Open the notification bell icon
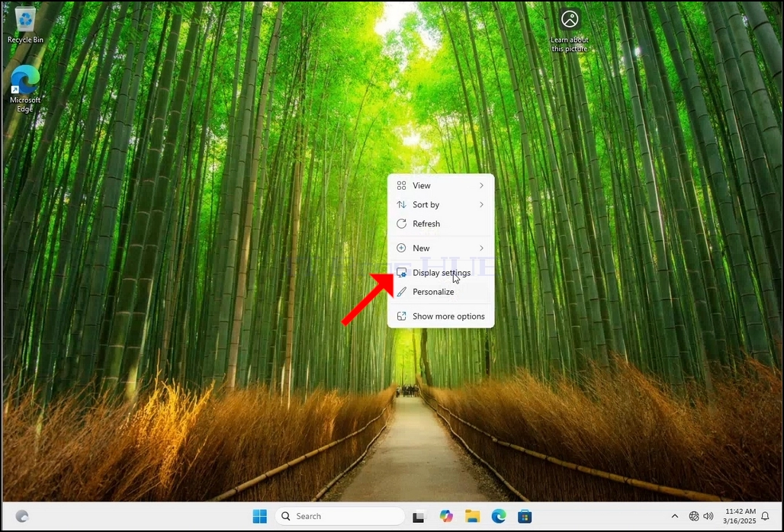Viewport: 784px width, 532px height. click(765, 516)
